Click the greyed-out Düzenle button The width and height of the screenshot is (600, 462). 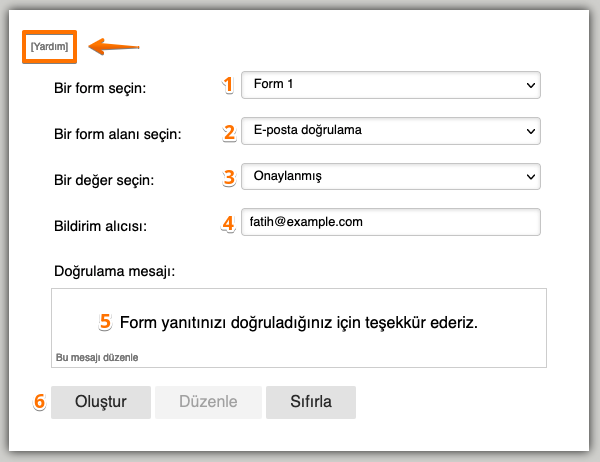point(208,402)
